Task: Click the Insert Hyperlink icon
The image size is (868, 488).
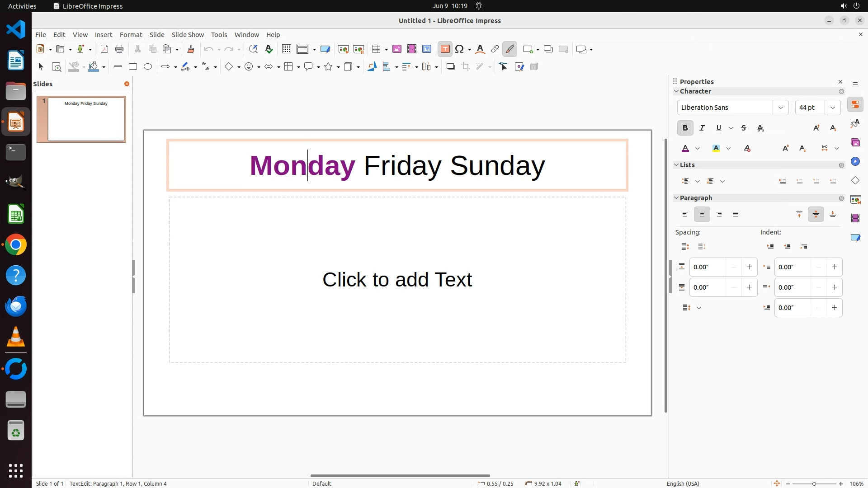Action: [495, 49]
